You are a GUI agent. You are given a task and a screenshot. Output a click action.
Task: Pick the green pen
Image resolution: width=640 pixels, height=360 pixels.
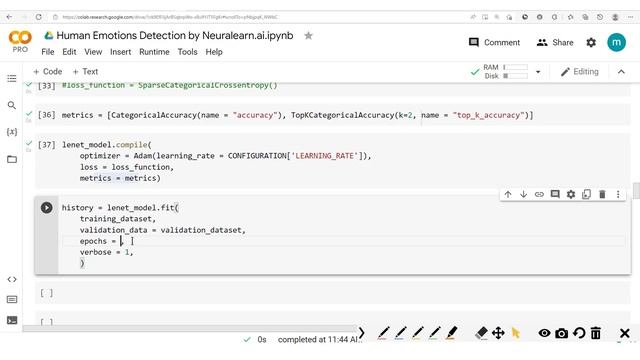click(434, 333)
